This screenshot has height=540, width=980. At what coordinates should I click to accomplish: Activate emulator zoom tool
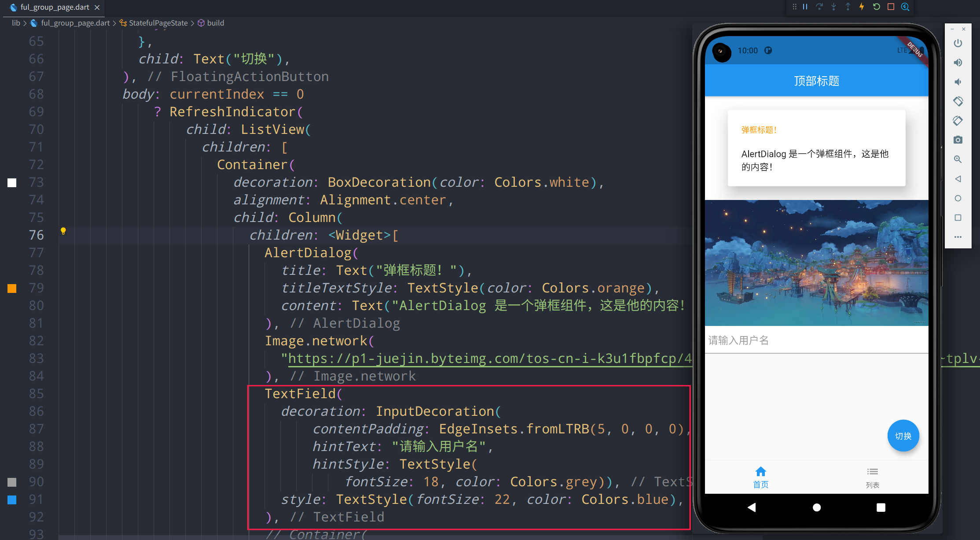click(958, 159)
